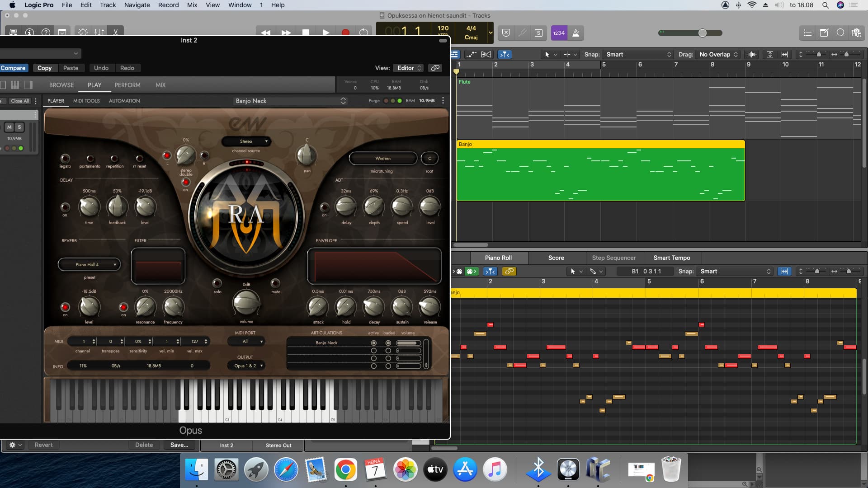Open the Drag No Overlap dropdown
Image resolution: width=868 pixels, height=488 pixels.
718,54
